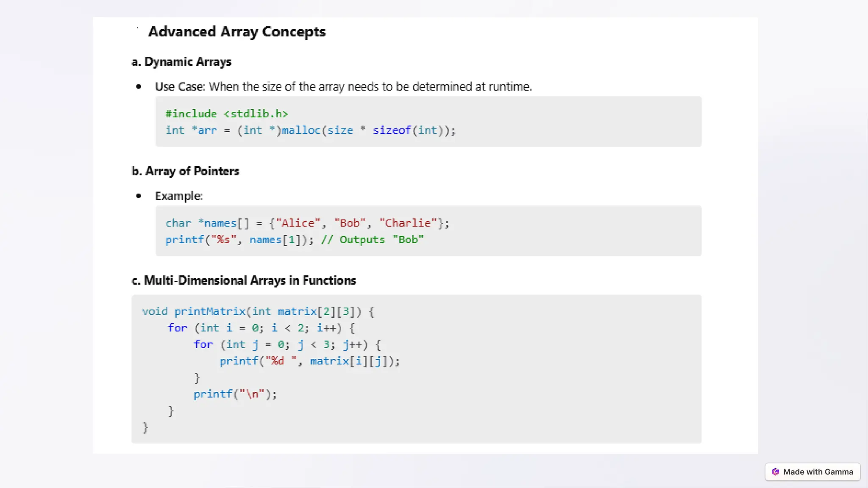This screenshot has height=488, width=868.
Task: Click the Example: bullet text
Action: point(179,196)
